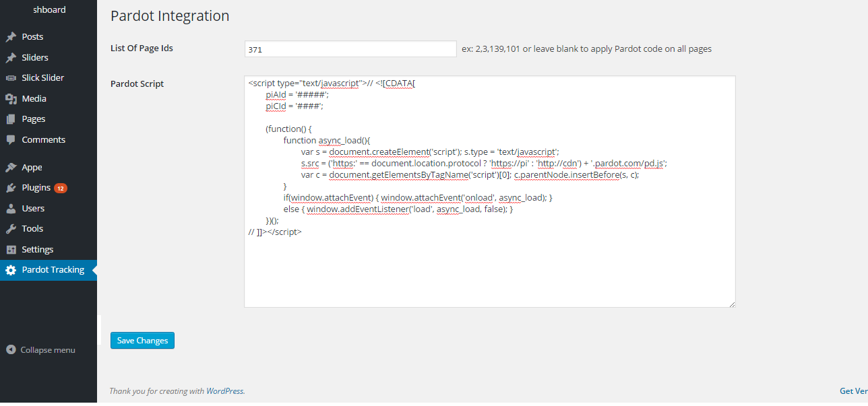Click the Pages icon in sidebar
The image size is (868, 406).
(x=11, y=119)
